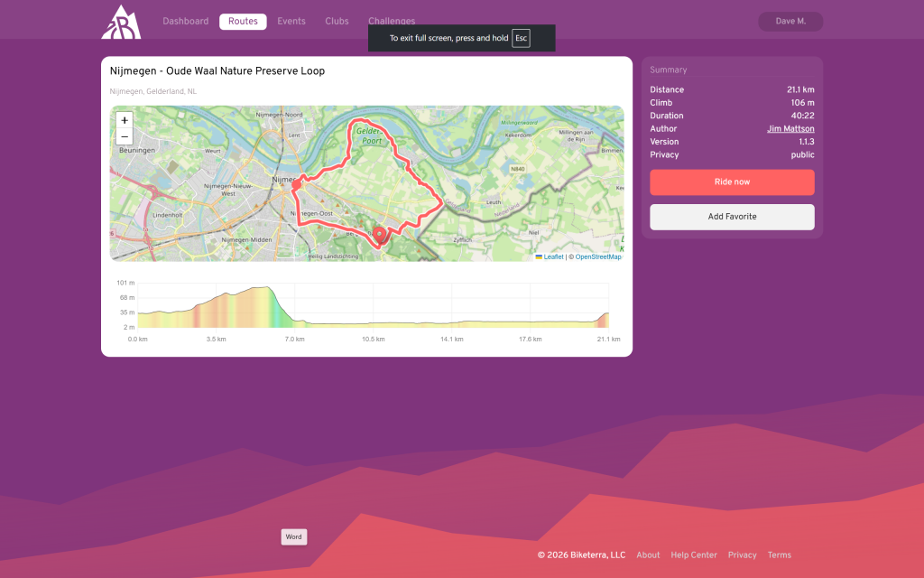The height and width of the screenshot is (578, 924).
Task: Open the Terms footer link
Action: click(x=779, y=555)
